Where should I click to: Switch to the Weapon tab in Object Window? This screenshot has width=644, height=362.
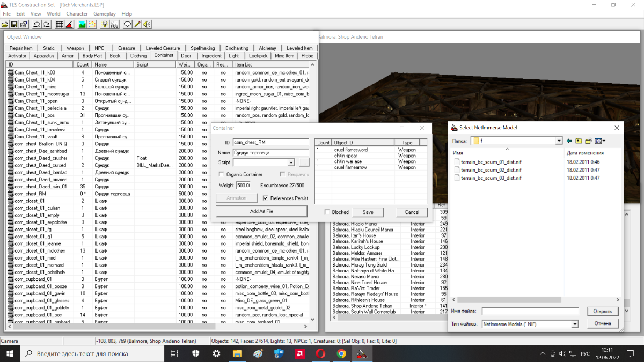coord(75,48)
